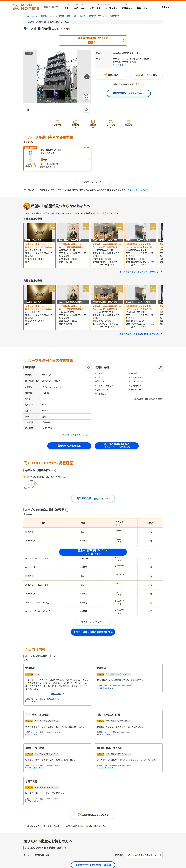Expand the advertisement notice banner

[93, 22]
